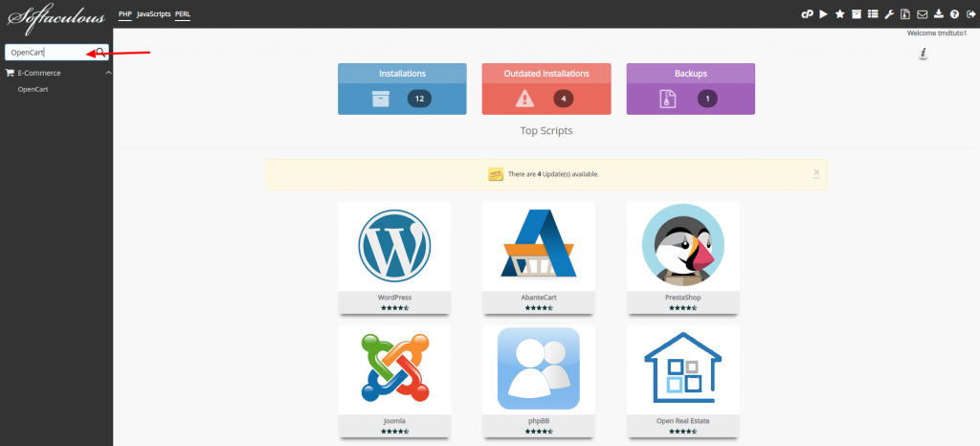Open the Installations panel
The image size is (980, 446).
click(402, 89)
